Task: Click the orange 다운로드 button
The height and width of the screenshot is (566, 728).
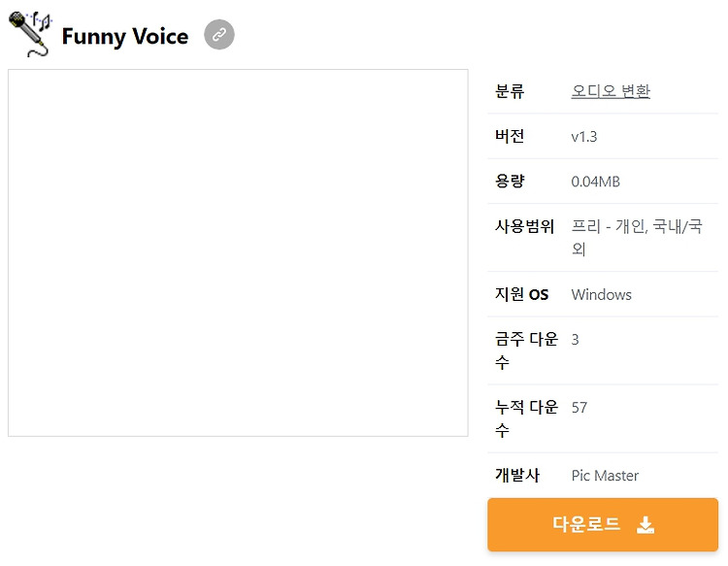Action: [603, 524]
